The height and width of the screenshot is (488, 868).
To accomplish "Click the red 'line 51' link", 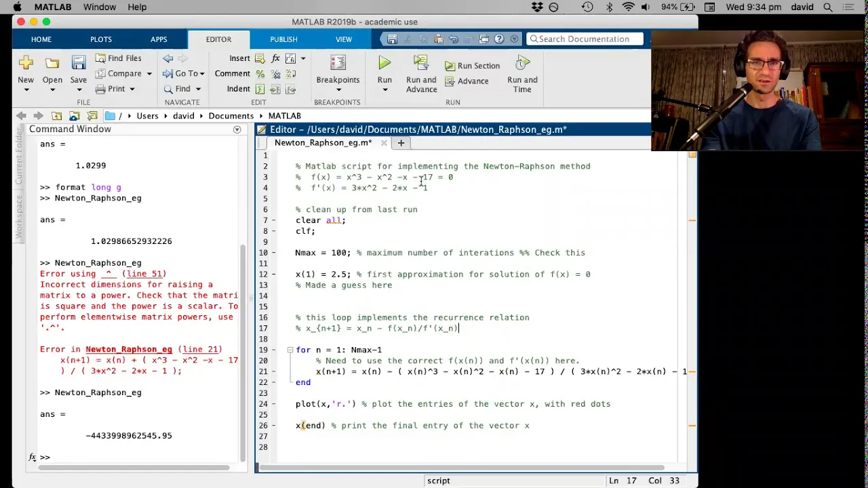I will tap(145, 274).
